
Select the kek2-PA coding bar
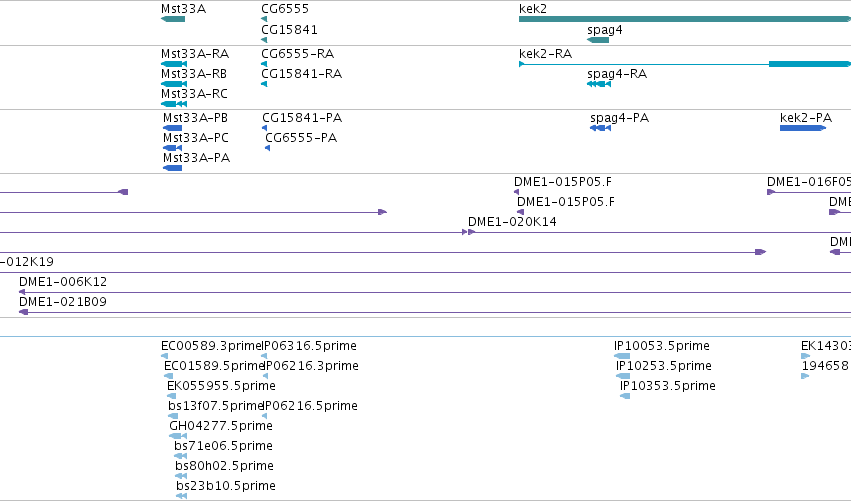[803, 128]
